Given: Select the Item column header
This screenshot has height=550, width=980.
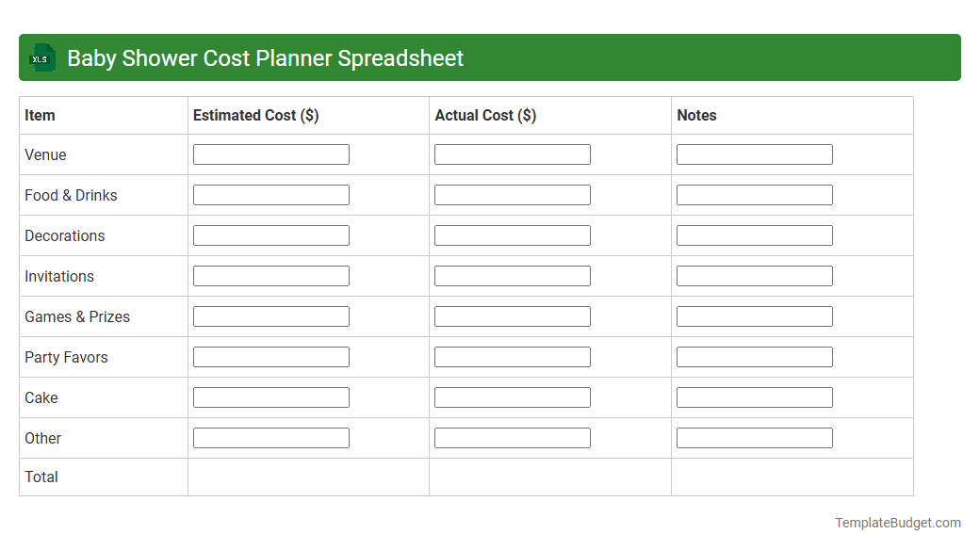Looking at the screenshot, I should [40, 115].
